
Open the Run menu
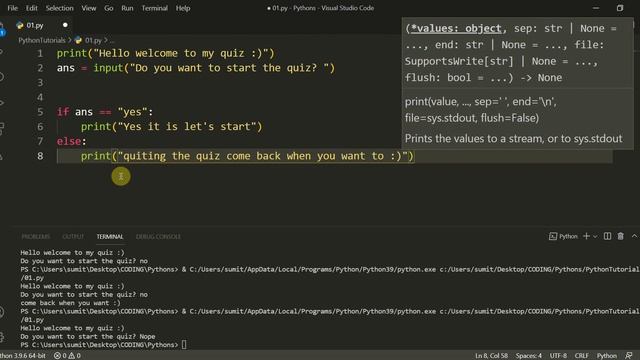[x=127, y=8]
